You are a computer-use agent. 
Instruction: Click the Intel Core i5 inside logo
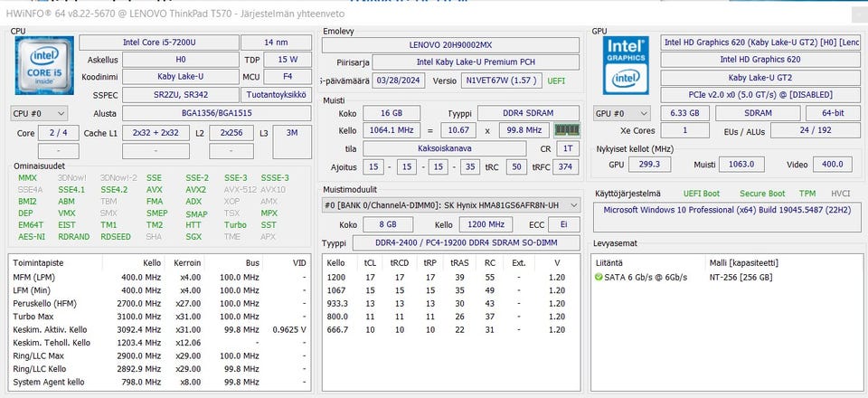click(44, 65)
